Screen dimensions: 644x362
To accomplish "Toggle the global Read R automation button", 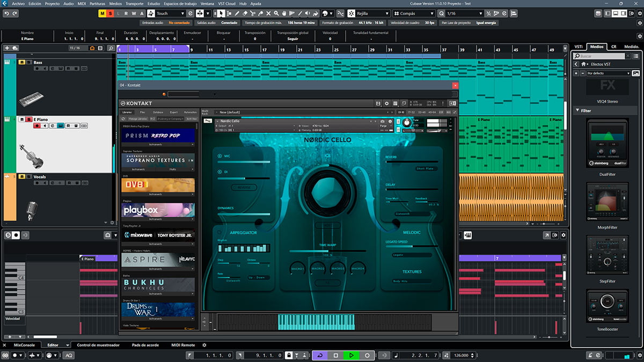I will click(126, 13).
